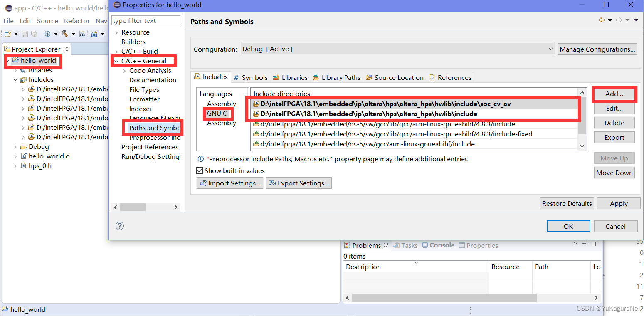Click the Restore Defaults button

[x=567, y=203]
